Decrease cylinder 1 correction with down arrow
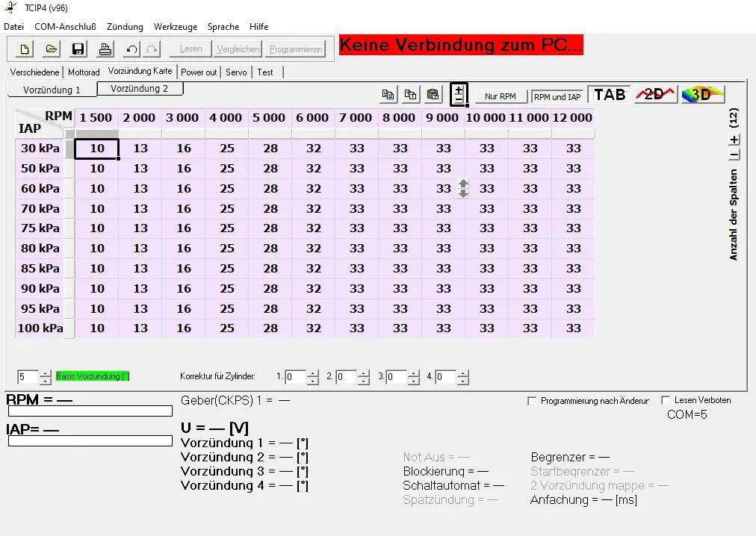 click(x=313, y=381)
